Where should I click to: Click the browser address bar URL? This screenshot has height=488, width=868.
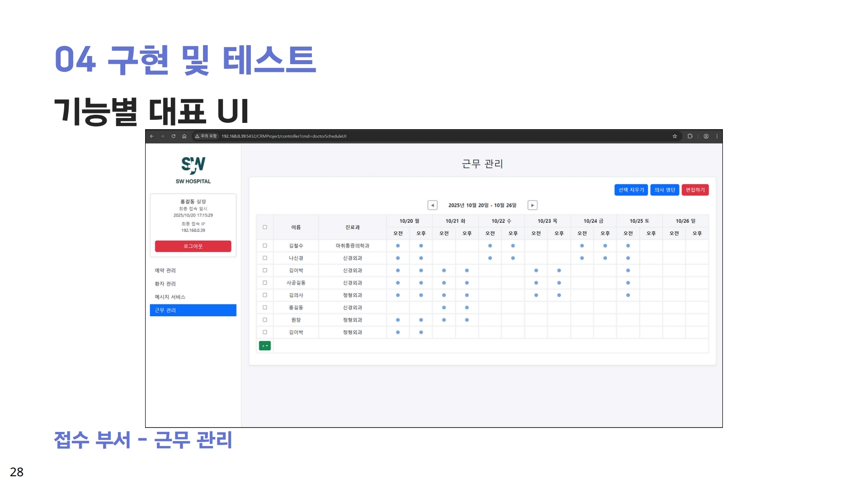284,136
